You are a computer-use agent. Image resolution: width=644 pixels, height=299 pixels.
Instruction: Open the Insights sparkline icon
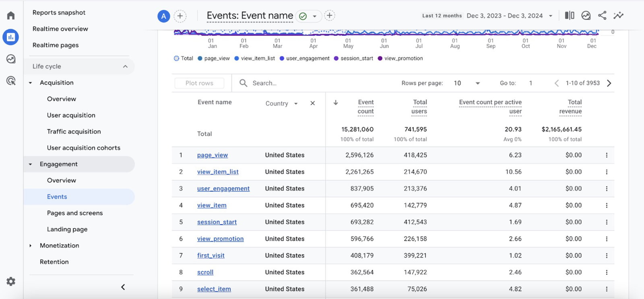(x=618, y=16)
